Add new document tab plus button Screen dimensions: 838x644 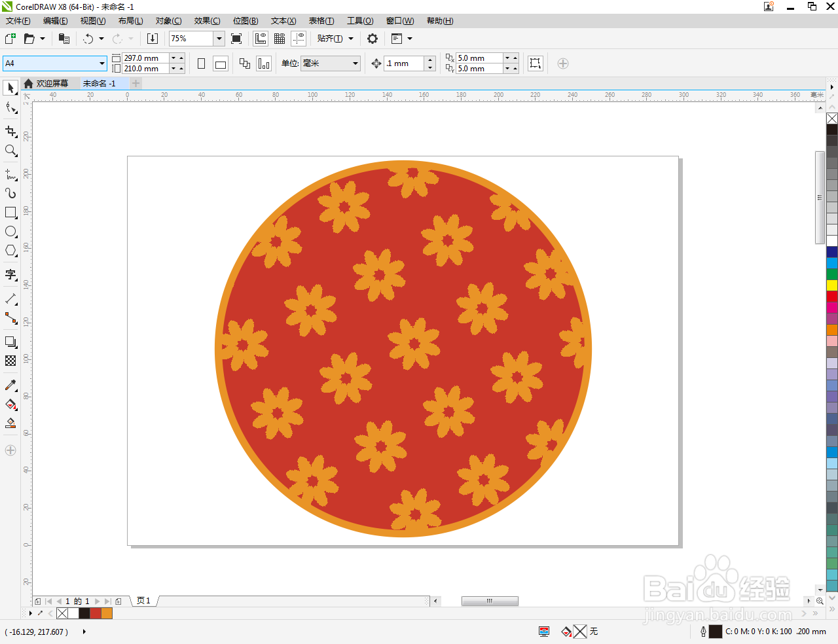tap(136, 83)
